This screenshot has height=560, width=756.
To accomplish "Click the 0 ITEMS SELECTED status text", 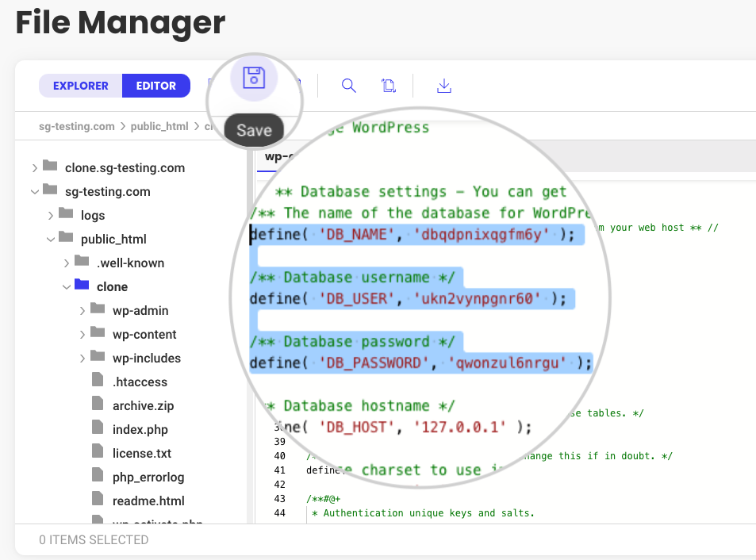I will coord(94,539).
